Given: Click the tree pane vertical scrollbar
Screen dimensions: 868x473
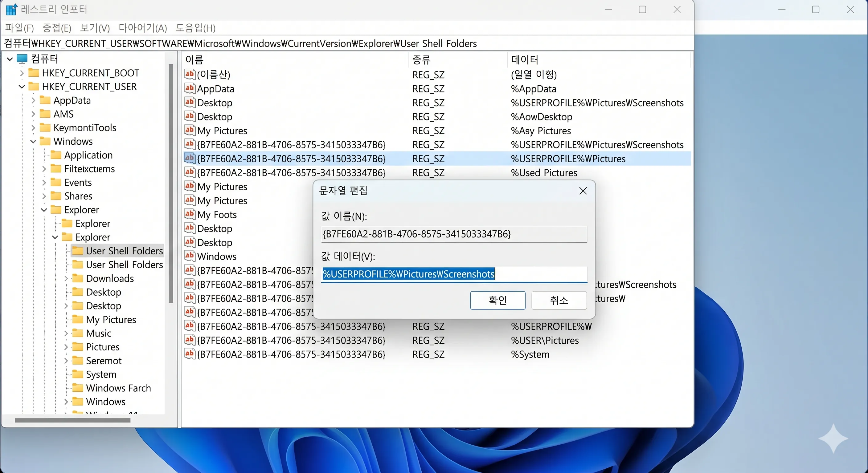Looking at the screenshot, I should (x=171, y=184).
